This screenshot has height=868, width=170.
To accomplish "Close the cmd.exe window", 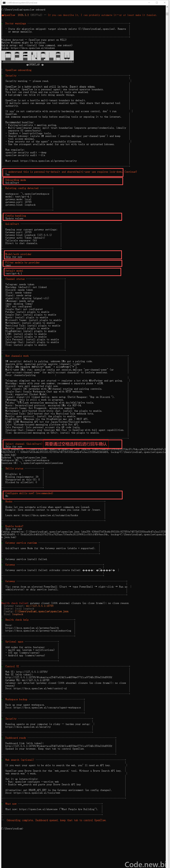I will coord(165,2).
